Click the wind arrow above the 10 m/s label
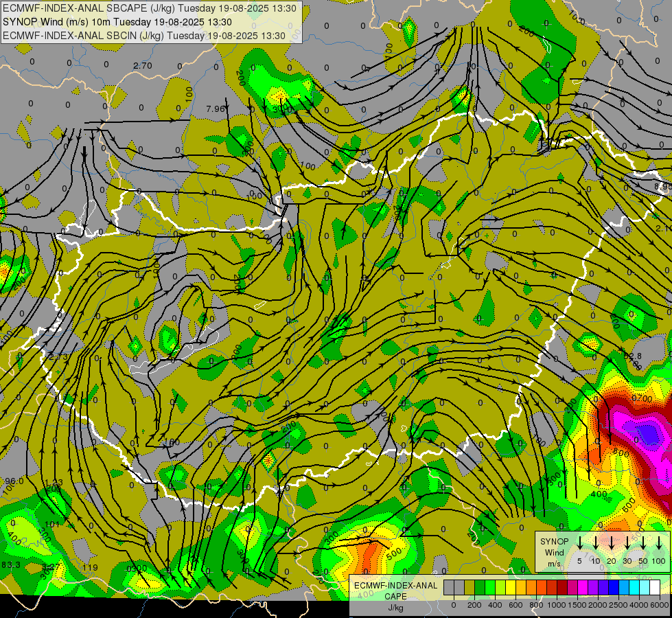This screenshot has height=618, width=672. (595, 543)
